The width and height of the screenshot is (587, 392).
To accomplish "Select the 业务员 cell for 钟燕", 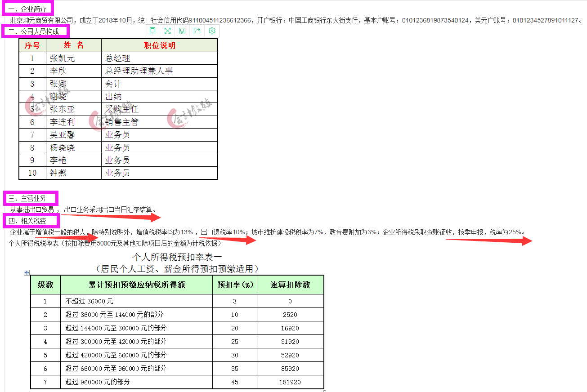I will click(117, 173).
